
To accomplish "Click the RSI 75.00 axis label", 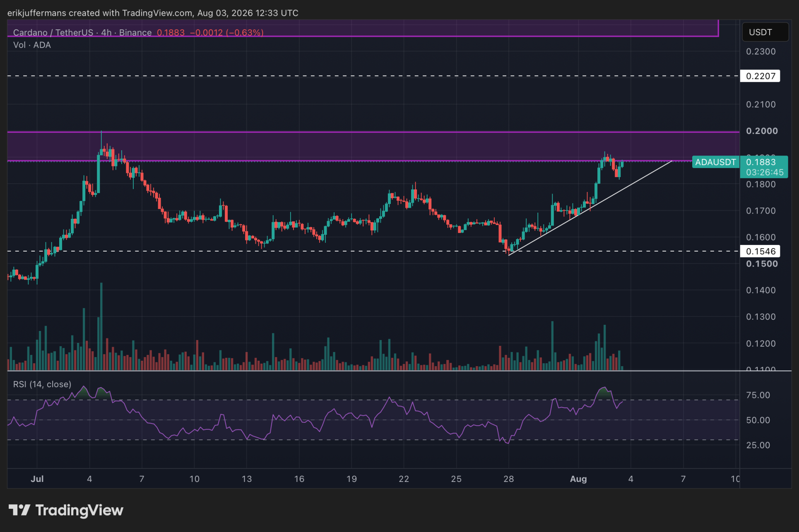I will coord(758,395).
